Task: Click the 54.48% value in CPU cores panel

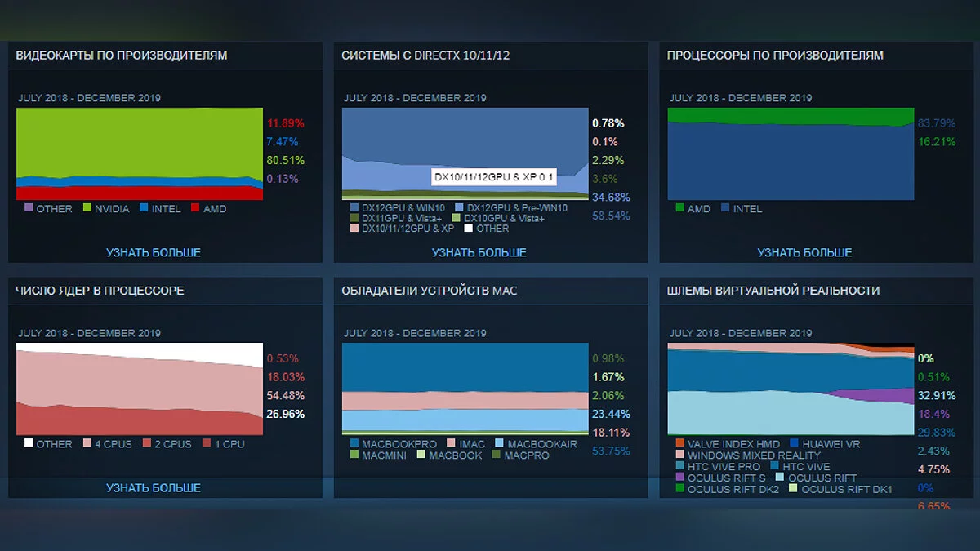Action: coord(286,395)
